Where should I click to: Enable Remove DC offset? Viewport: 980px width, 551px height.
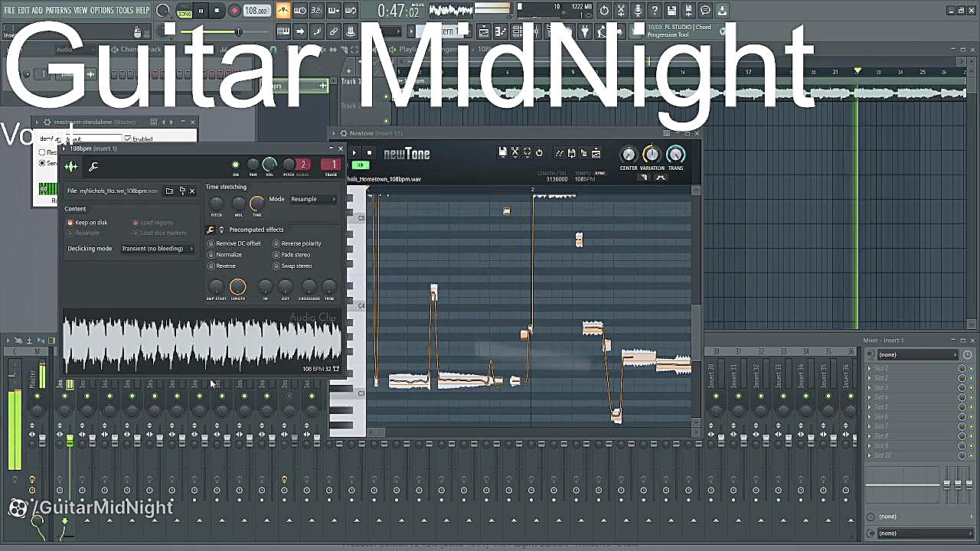click(234, 243)
